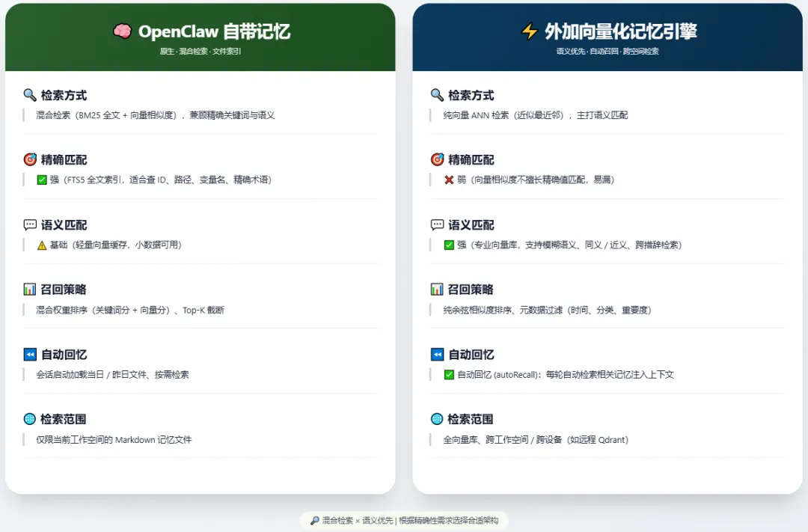Click the 精确匹配 heading in the OpenClaw card

tap(64, 160)
